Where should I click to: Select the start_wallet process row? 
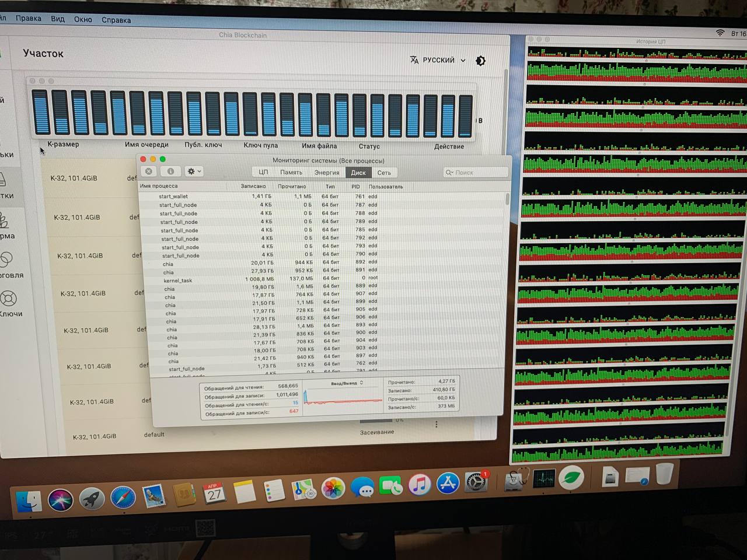[x=323, y=197]
